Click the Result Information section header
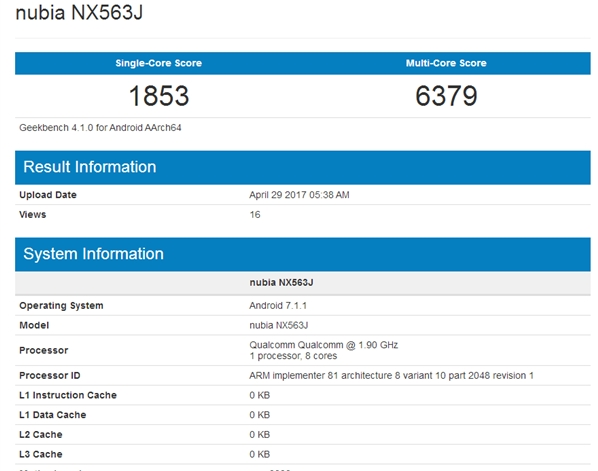The image size is (598, 471). [x=303, y=167]
